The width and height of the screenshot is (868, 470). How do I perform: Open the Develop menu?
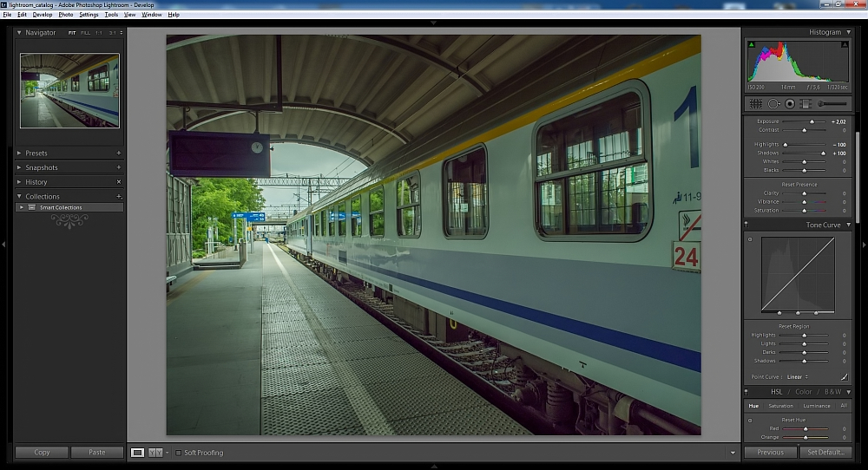(x=43, y=15)
